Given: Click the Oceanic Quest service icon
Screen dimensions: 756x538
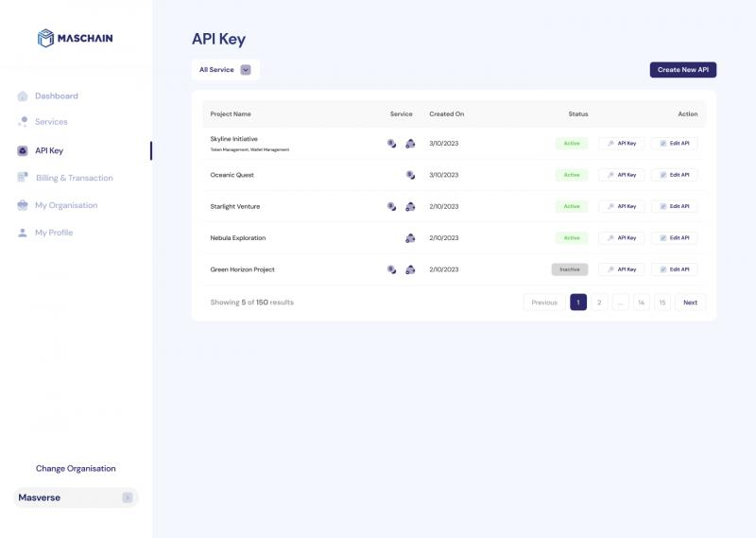Looking at the screenshot, I should pos(410,175).
